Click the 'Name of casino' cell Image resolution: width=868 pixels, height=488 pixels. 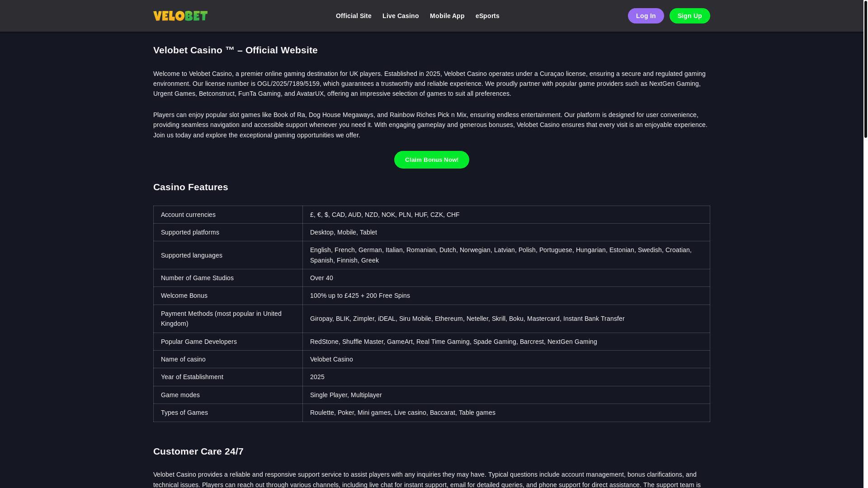pos(228,359)
